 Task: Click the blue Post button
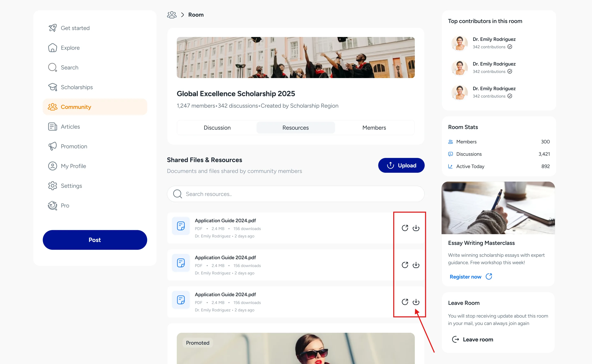click(95, 240)
